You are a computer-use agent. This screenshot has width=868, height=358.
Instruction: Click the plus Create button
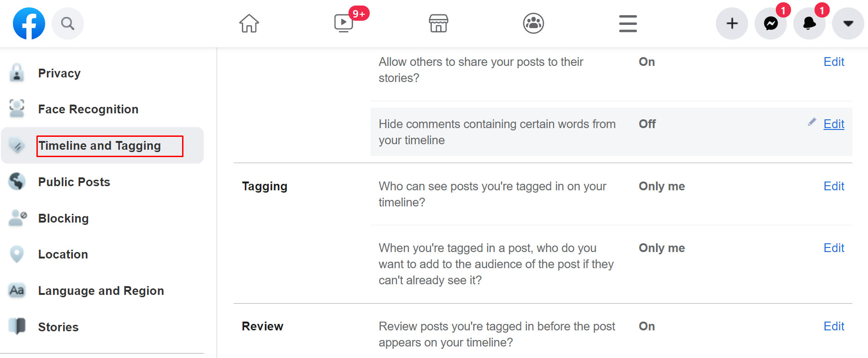(732, 23)
